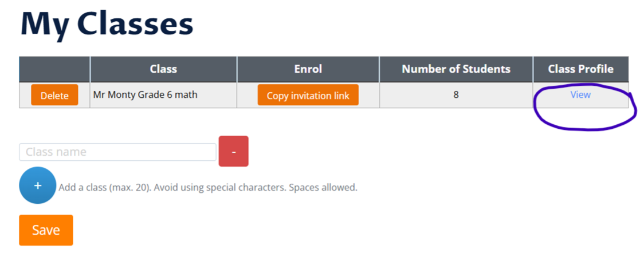Save the class changes

coord(46,230)
